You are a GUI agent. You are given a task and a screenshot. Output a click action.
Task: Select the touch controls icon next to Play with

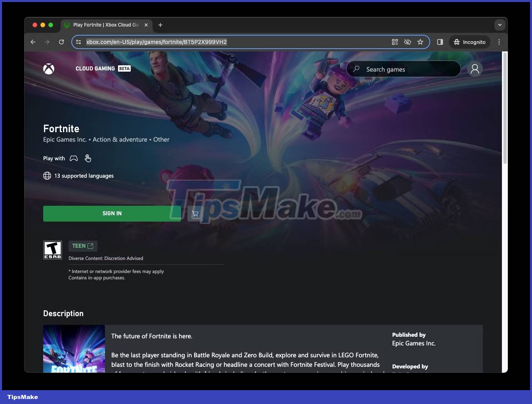[x=88, y=158]
